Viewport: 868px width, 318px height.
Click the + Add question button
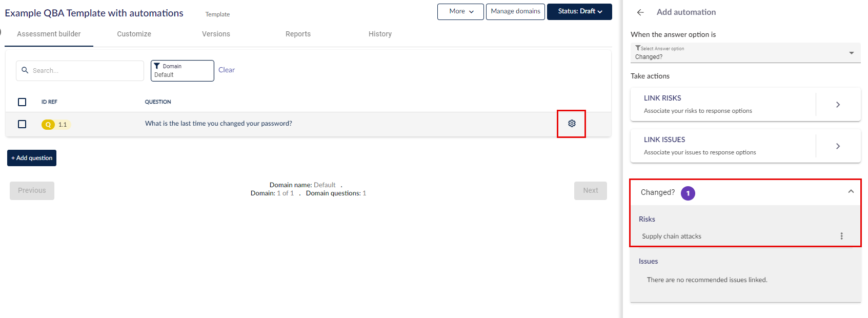point(32,158)
